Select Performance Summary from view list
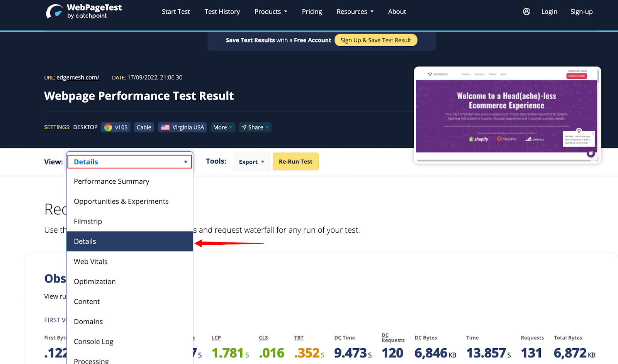618x364 pixels. (x=130, y=181)
